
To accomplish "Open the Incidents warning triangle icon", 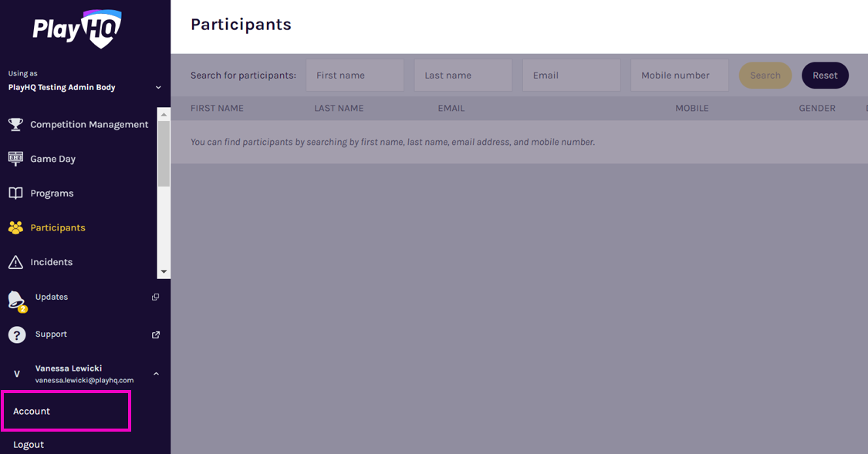I will click(x=15, y=261).
